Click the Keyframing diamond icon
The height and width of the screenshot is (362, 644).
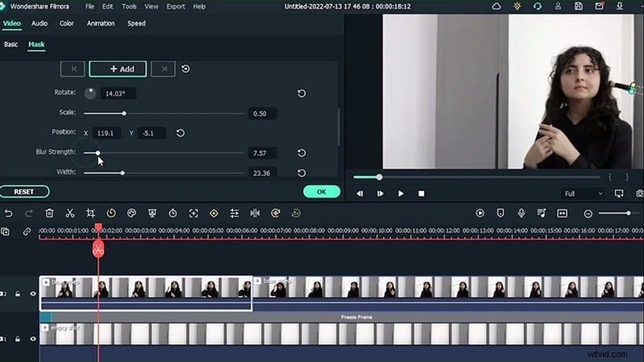click(214, 213)
